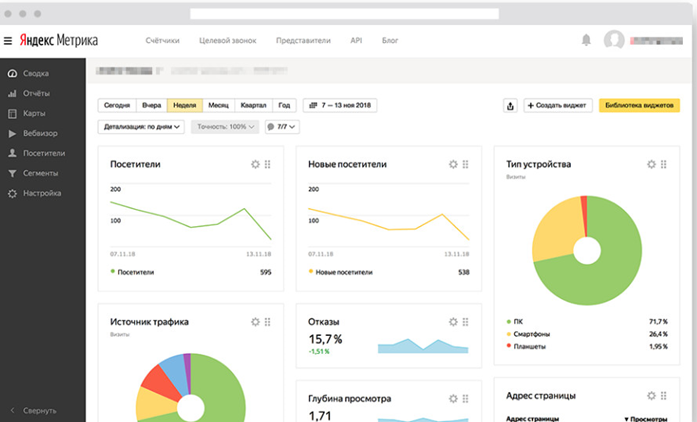697x422 pixels.
Task: Click the browser address bar
Action: pos(344,14)
